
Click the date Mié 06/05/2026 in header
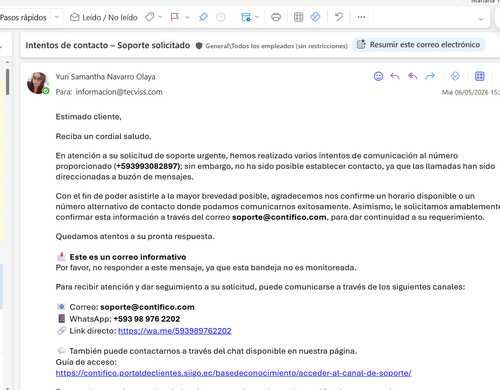click(465, 93)
